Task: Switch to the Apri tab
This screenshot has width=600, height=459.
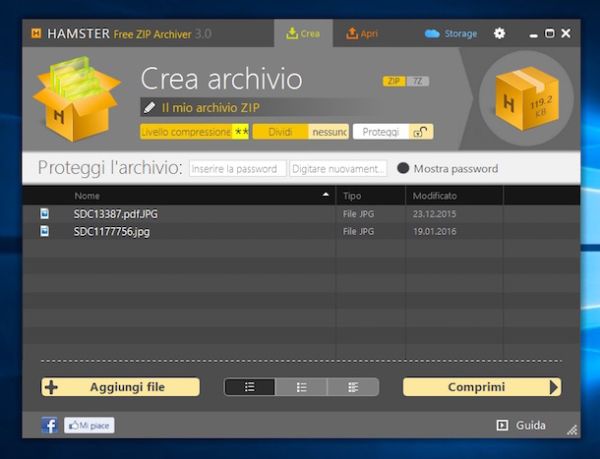Action: [362, 33]
